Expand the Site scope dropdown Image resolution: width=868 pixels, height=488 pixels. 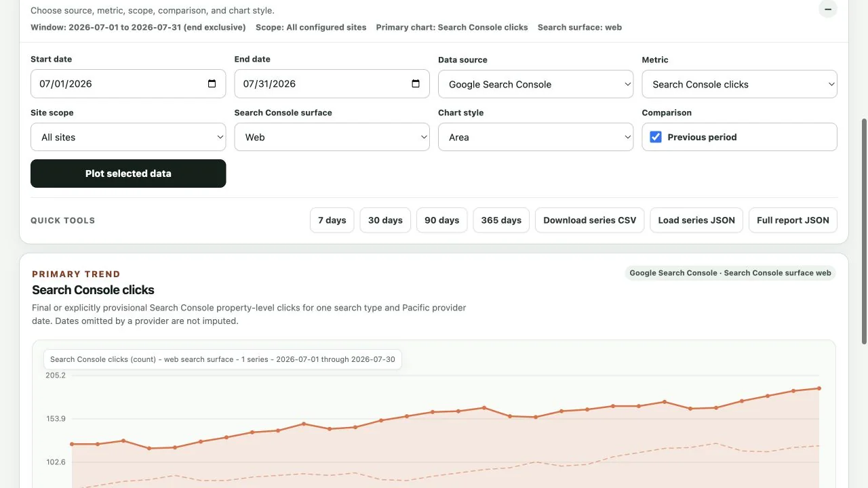click(x=128, y=137)
